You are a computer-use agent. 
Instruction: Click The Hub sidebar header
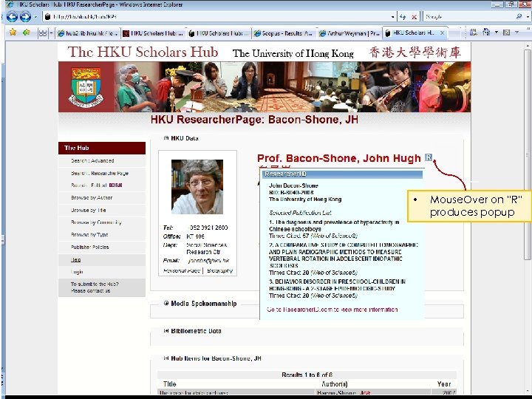[102, 148]
